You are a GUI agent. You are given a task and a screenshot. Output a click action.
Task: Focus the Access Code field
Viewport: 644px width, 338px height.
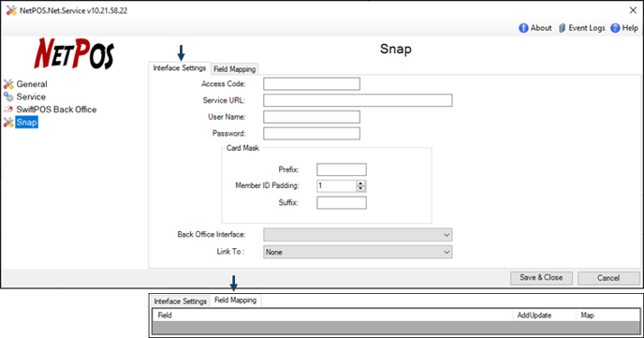pos(312,83)
